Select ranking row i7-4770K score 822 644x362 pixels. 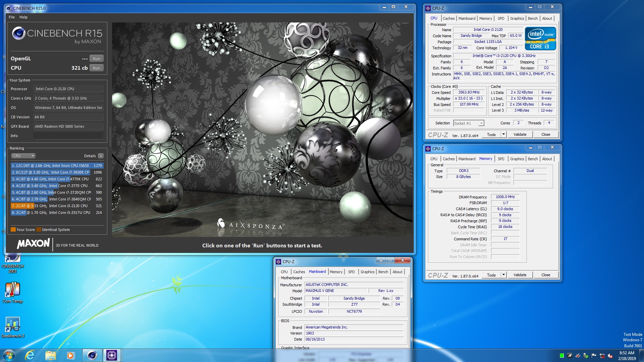pyautogui.click(x=57, y=179)
